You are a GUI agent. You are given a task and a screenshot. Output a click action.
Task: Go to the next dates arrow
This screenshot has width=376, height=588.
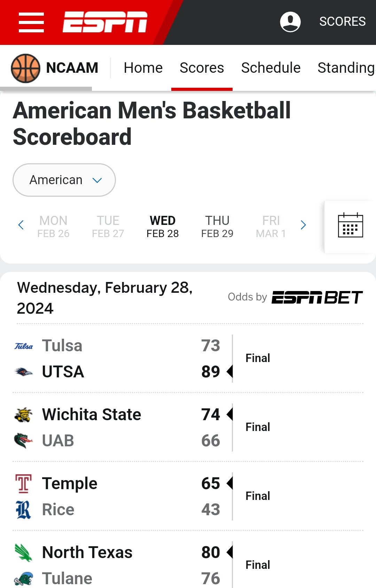(303, 225)
